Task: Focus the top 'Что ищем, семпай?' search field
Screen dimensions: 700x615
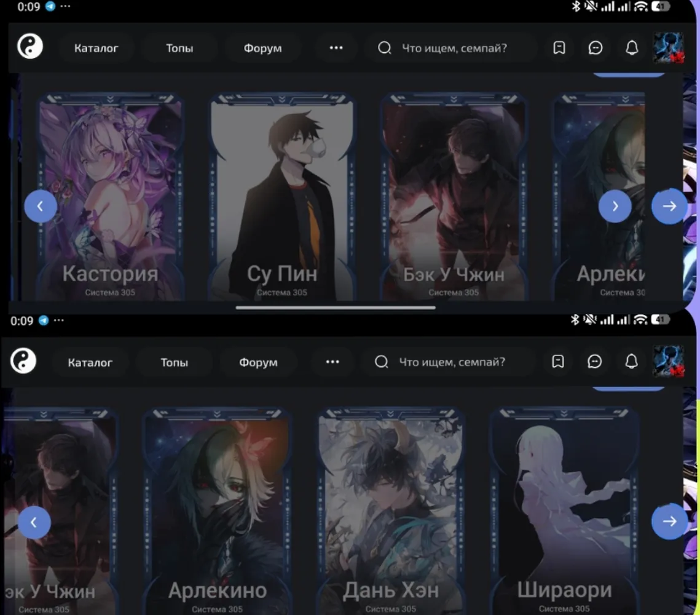Action: tap(451, 48)
